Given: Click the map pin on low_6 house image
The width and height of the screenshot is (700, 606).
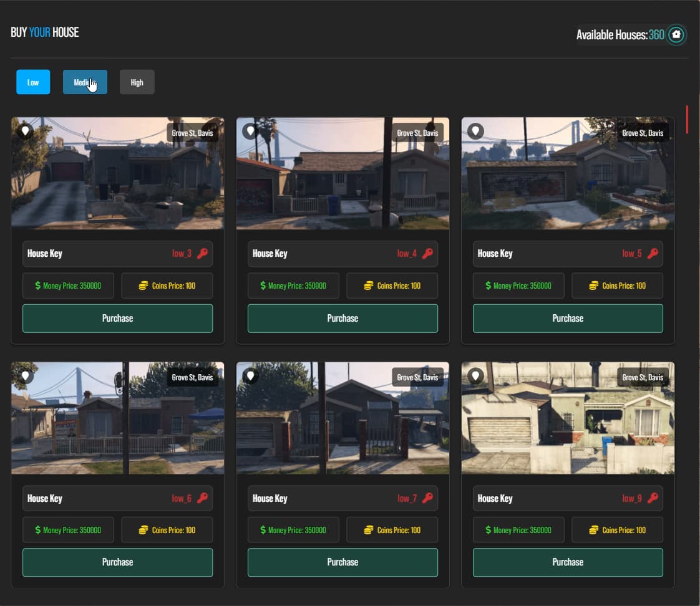Looking at the screenshot, I should (26, 376).
